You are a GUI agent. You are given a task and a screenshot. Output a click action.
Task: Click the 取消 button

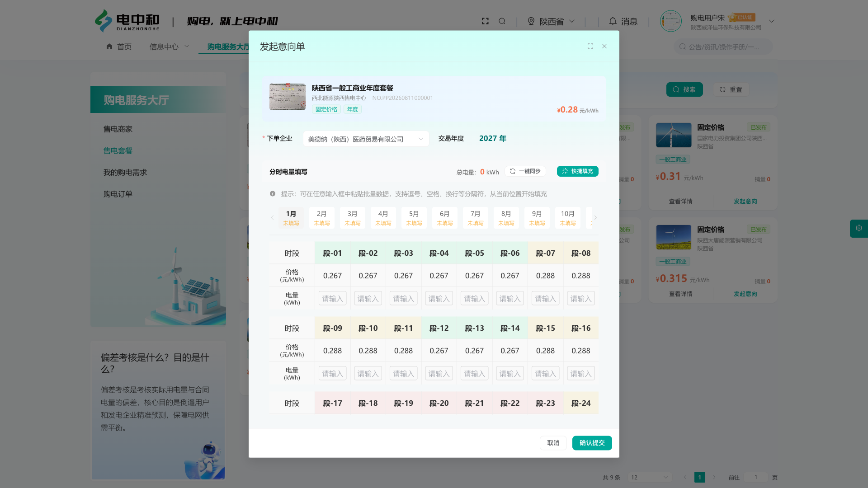click(x=553, y=443)
